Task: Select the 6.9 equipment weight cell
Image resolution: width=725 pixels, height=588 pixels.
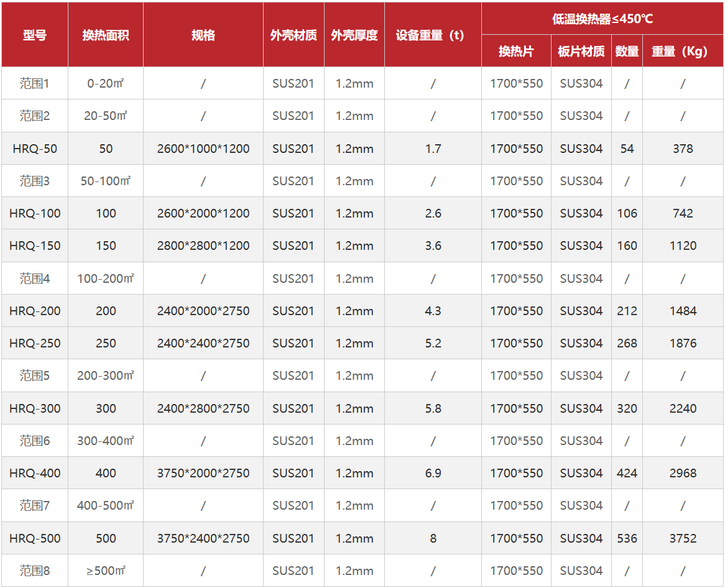Action: tap(433, 473)
